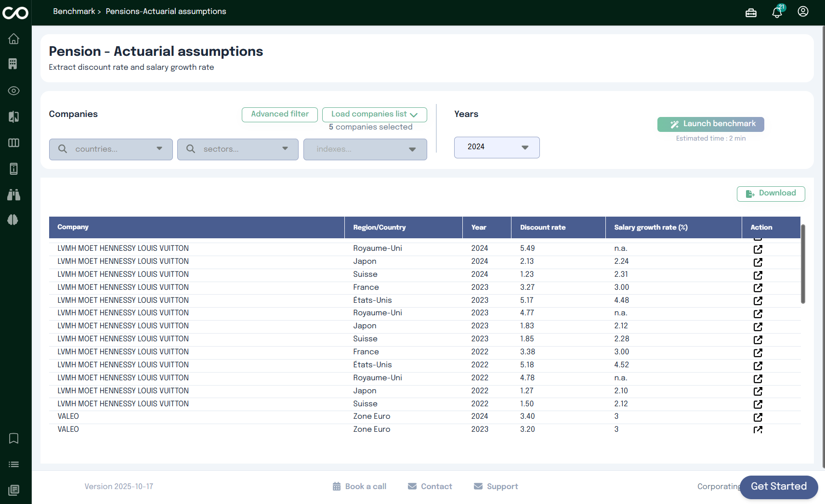This screenshot has height=504, width=825.
Task: Click the brain icon in sidebar
Action: (x=13, y=220)
